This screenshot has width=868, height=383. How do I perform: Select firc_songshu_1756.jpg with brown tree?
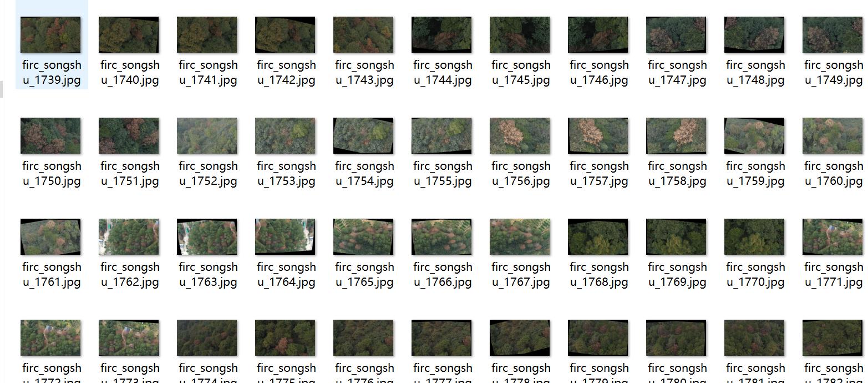(x=520, y=135)
